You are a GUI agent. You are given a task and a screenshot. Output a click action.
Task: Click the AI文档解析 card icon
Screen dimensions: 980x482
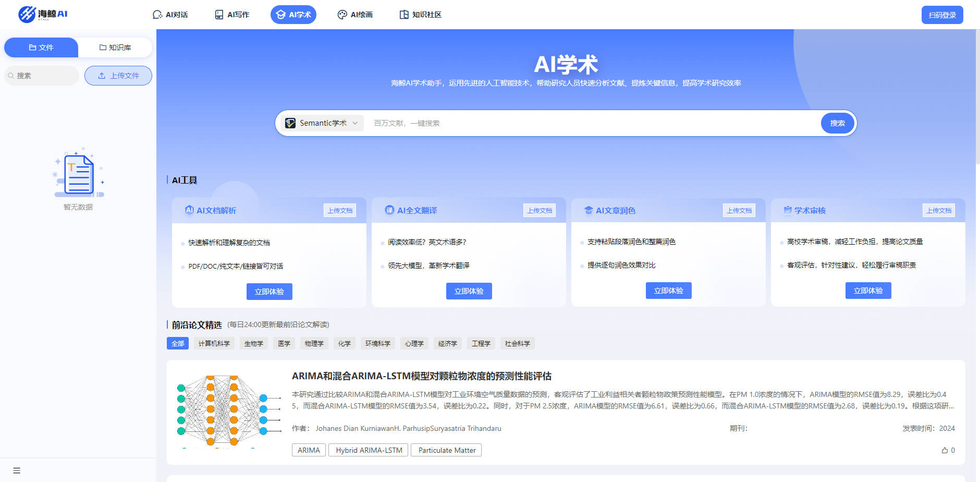click(x=189, y=210)
